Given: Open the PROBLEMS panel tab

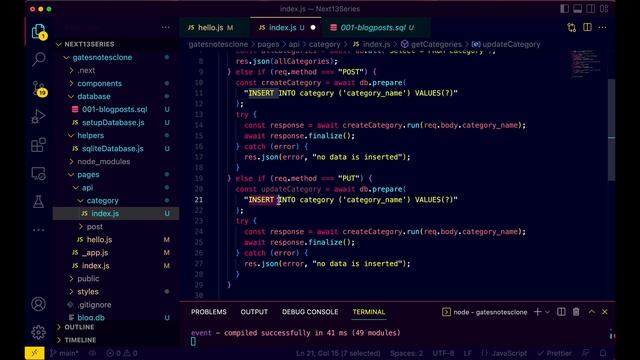Looking at the screenshot, I should 209,312.
